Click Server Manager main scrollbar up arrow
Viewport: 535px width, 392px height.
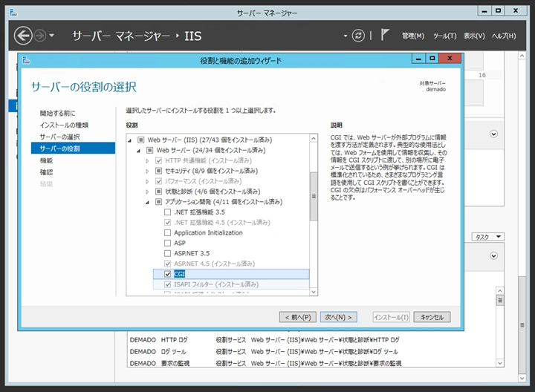click(x=522, y=56)
